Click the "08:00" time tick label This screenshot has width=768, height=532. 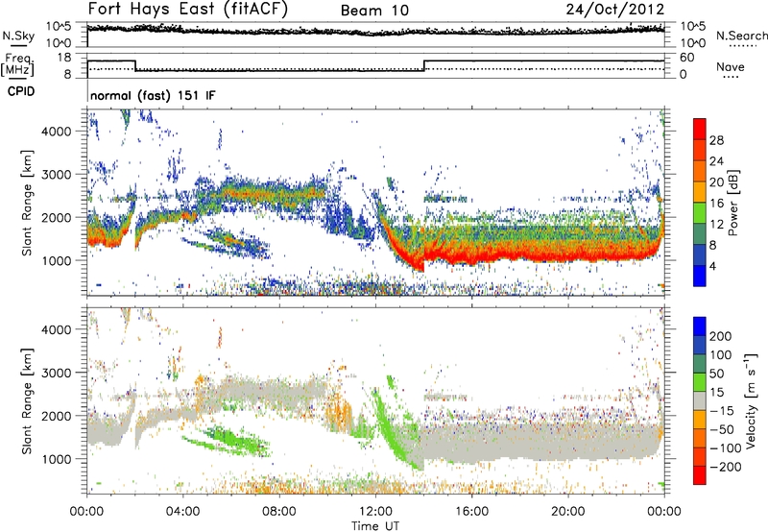point(279,512)
